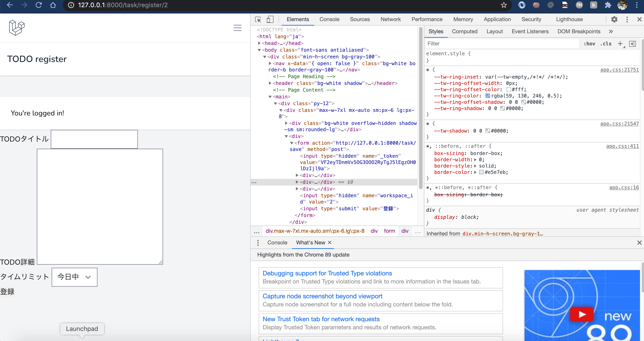Reload the page
The height and width of the screenshot is (341, 644).
(x=39, y=5)
